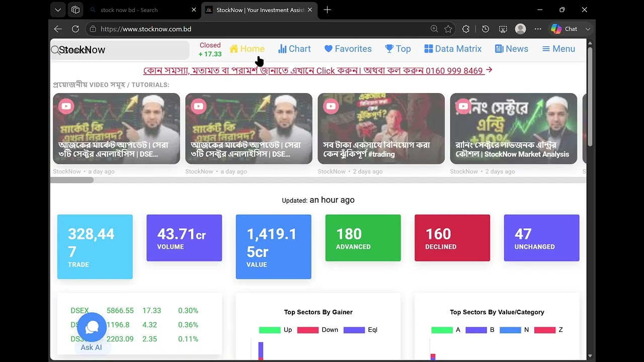
Task: Open the Chart page from navigation
Action: (x=295, y=49)
